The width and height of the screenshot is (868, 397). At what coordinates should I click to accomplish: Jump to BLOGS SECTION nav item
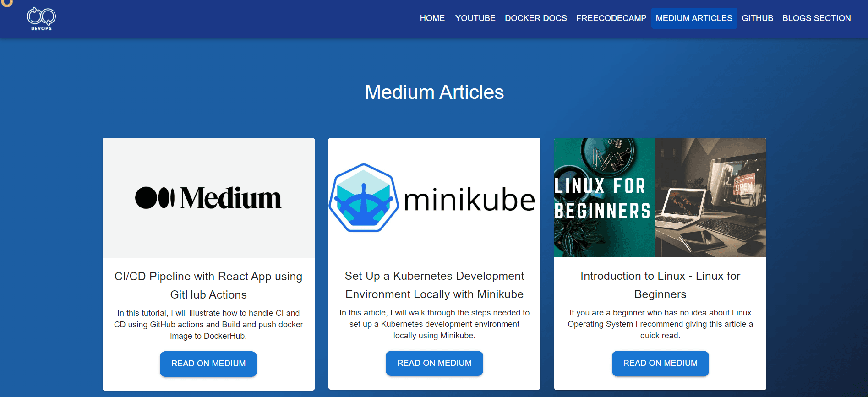pos(816,18)
